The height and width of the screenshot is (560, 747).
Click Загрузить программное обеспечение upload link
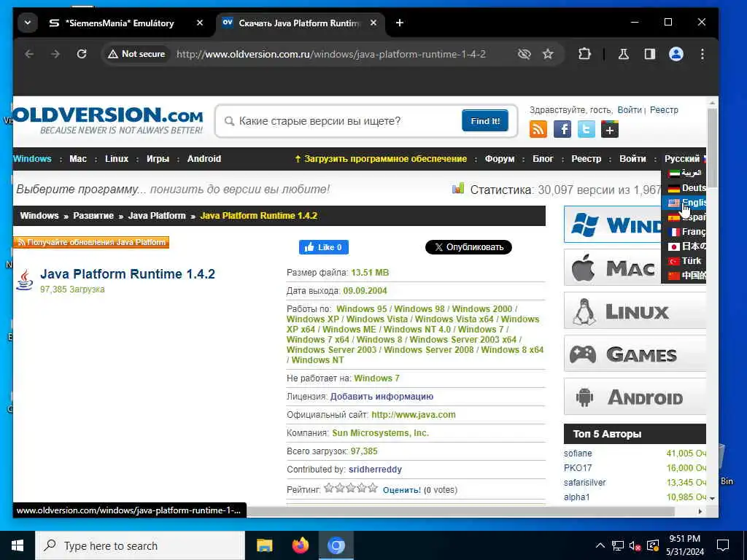coord(381,159)
